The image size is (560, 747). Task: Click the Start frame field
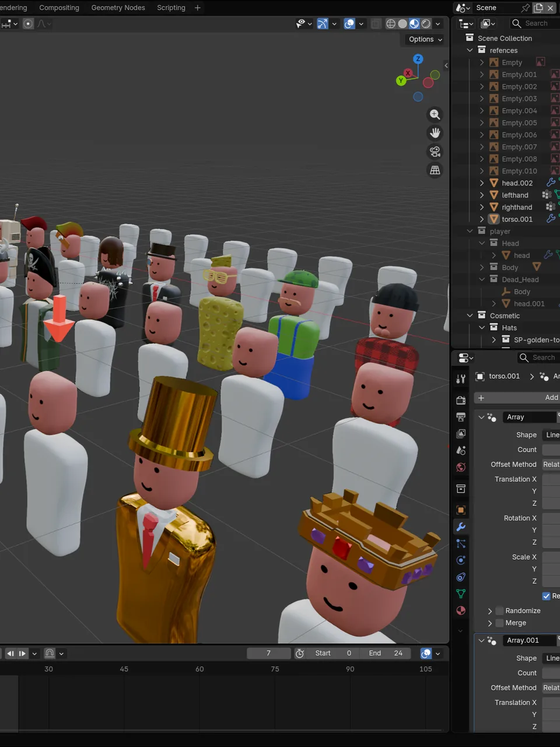[x=334, y=653]
